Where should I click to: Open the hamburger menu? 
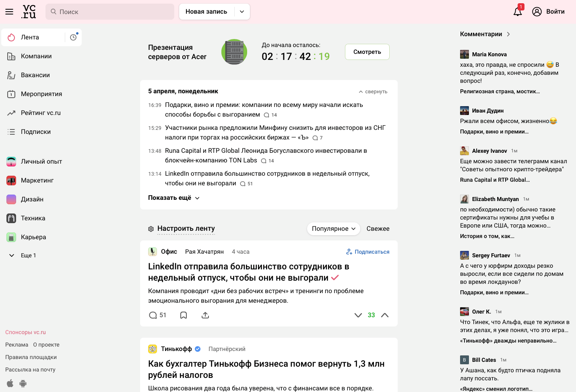pos(9,12)
